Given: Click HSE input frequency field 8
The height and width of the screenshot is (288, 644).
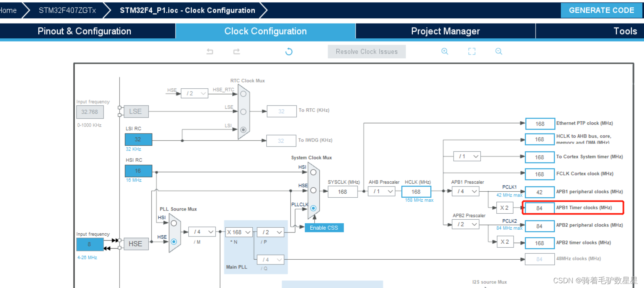Looking at the screenshot, I should (x=90, y=244).
